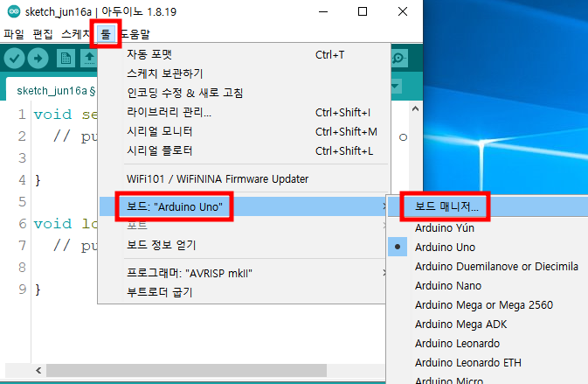This screenshot has height=384, width=588.
Task: Open the tab options dropdown arrow
Action: 396,87
